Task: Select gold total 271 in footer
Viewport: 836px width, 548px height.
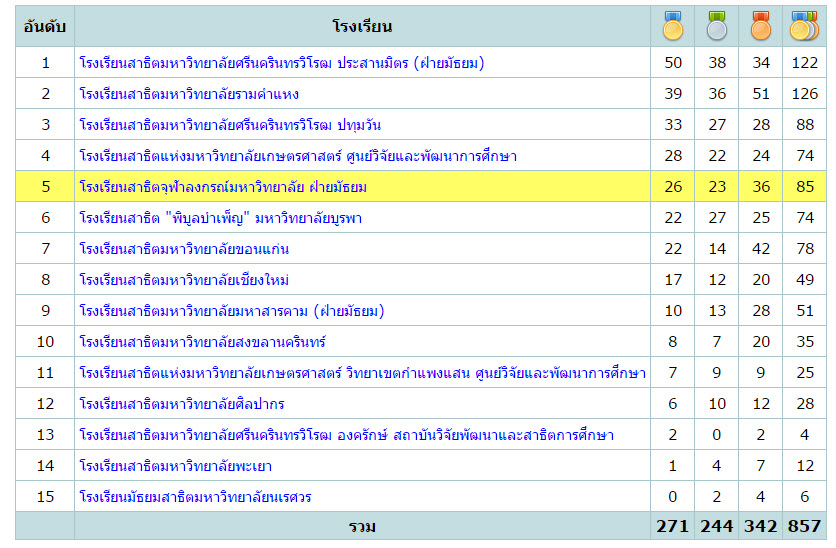Action: tap(673, 526)
